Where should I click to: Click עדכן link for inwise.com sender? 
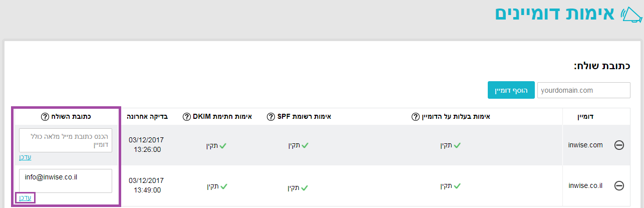coord(25,157)
